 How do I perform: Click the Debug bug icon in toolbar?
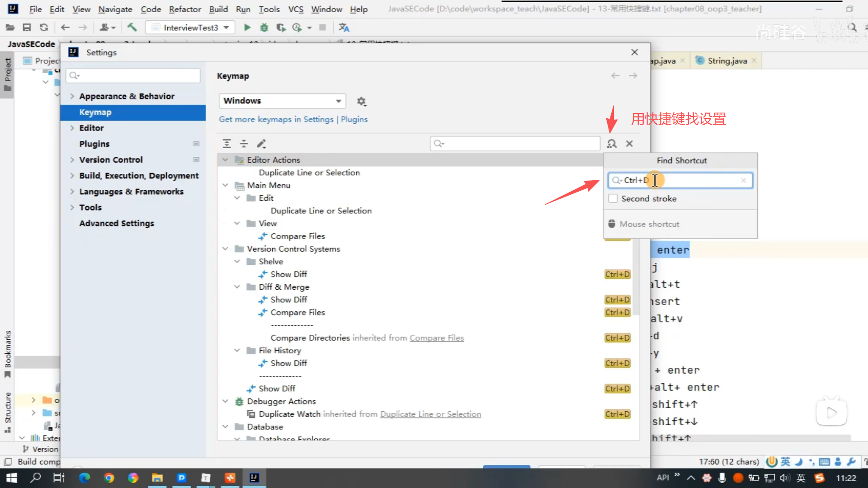coord(264,28)
